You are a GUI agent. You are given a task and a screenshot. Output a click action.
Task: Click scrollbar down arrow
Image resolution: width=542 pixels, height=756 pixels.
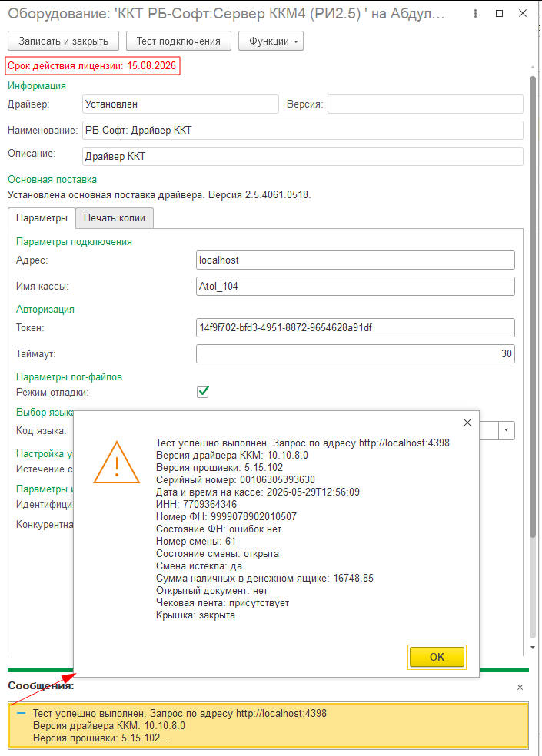pyautogui.click(x=533, y=648)
